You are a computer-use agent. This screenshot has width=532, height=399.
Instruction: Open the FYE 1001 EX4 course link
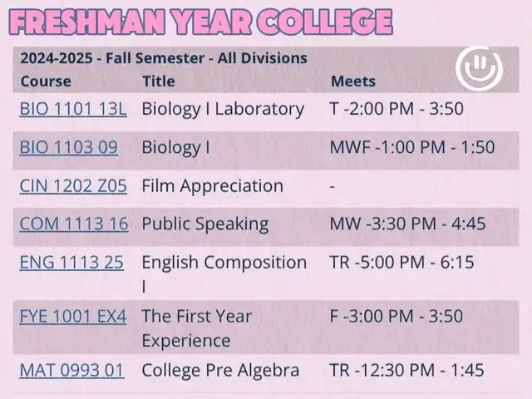(x=73, y=317)
